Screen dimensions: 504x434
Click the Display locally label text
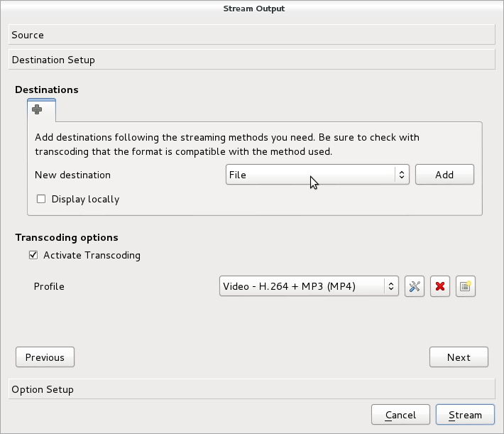(85, 200)
